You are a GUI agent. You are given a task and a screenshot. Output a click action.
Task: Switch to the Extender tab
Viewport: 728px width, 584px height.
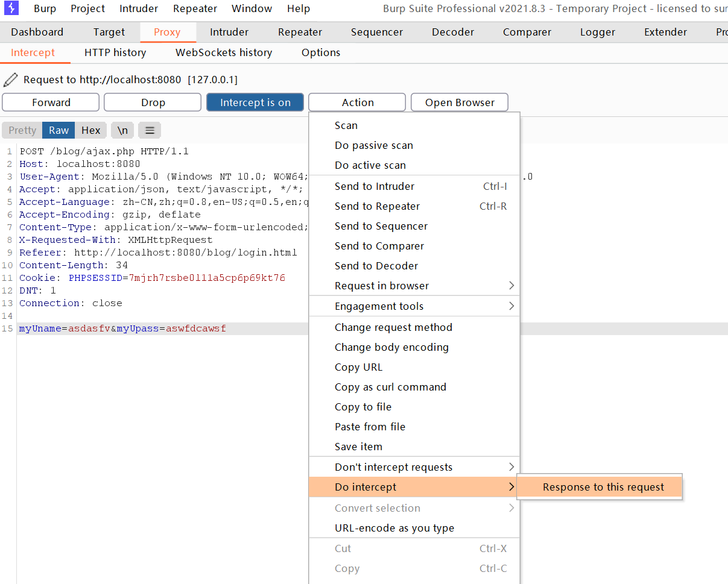click(x=666, y=32)
